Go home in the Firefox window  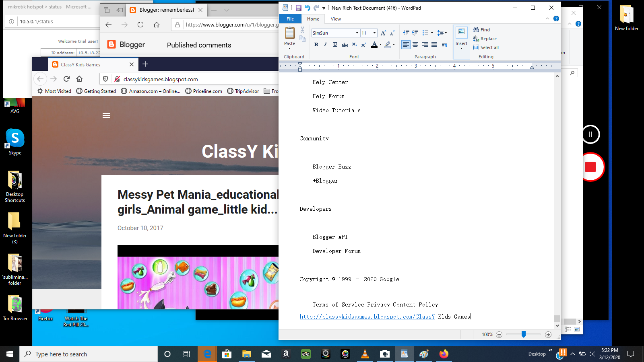[x=79, y=79]
